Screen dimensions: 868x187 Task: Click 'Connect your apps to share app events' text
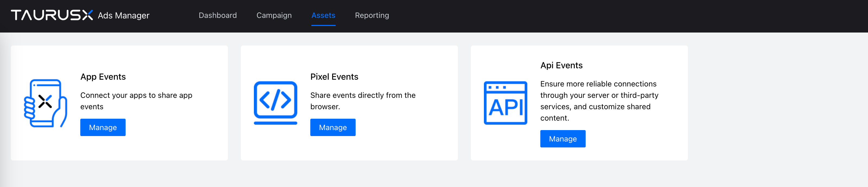[136, 101]
